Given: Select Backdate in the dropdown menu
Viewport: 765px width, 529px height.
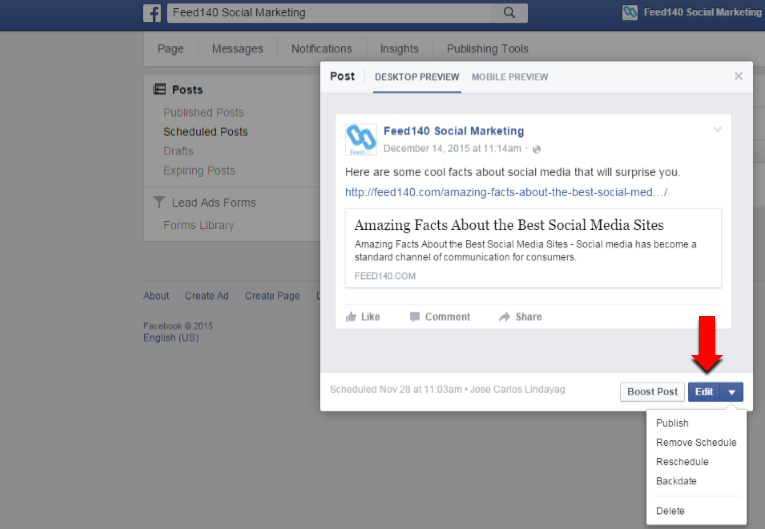Looking at the screenshot, I should pyautogui.click(x=676, y=481).
